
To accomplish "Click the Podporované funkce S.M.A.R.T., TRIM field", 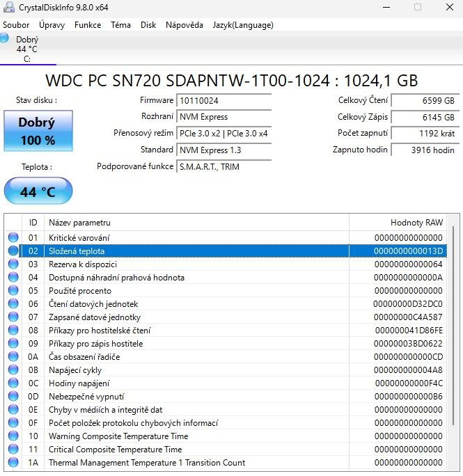I will [224, 166].
